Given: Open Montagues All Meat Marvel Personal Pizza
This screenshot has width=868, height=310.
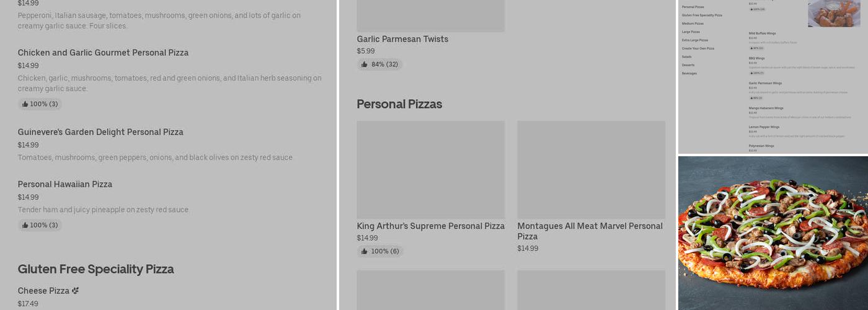Looking at the screenshot, I should tap(590, 231).
